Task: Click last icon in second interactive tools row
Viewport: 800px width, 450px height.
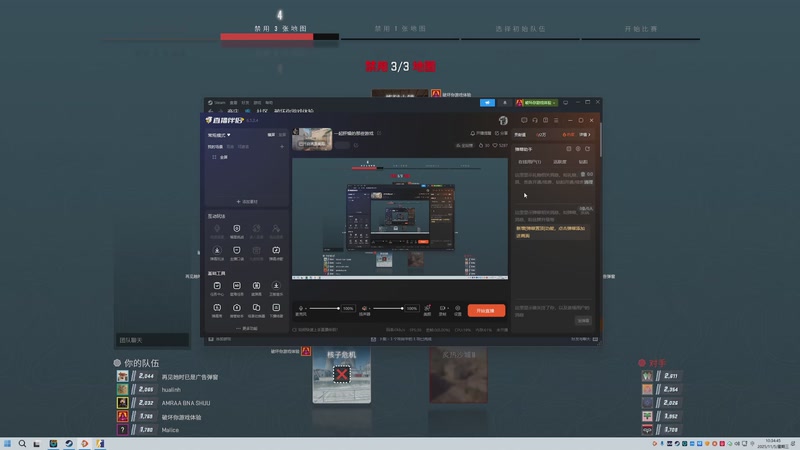Action: click(x=276, y=251)
